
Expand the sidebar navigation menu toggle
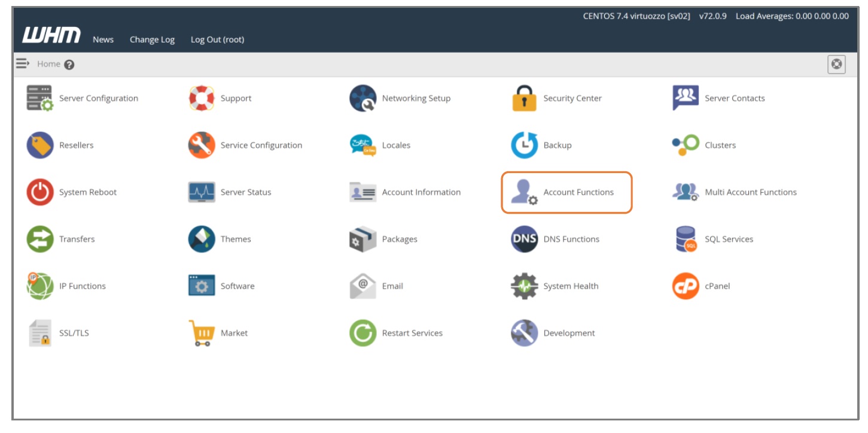23,63
